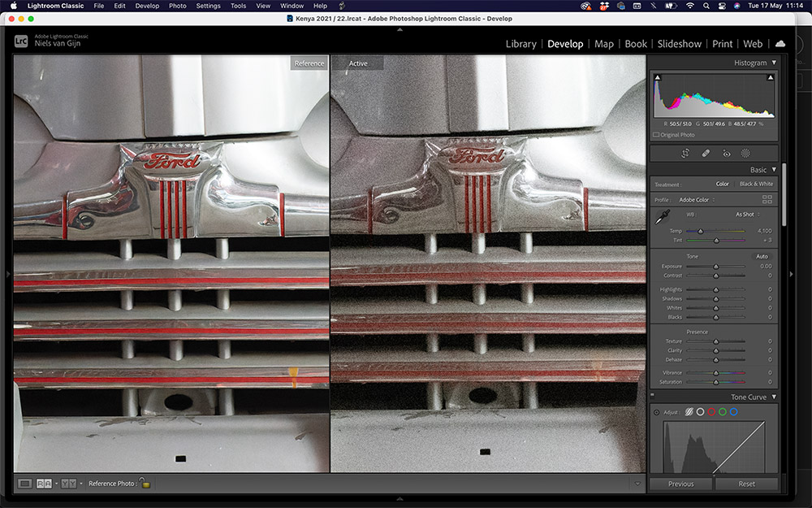Open macOS Spotlight search icon

pos(706,6)
